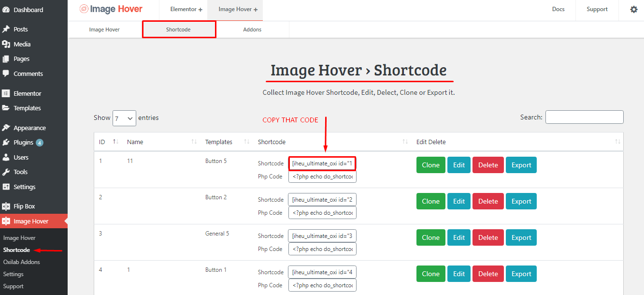Edit the Button 5 shortcode row

point(459,165)
